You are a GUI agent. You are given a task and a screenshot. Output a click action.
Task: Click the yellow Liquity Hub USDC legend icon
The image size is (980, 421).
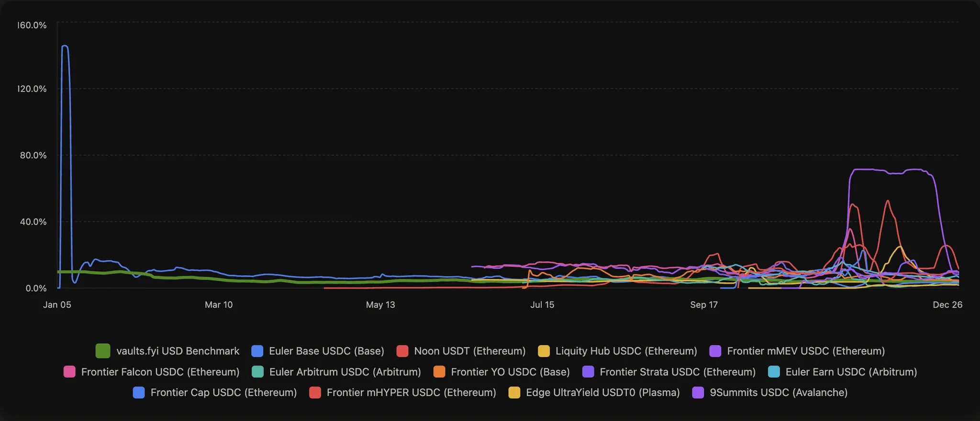544,351
